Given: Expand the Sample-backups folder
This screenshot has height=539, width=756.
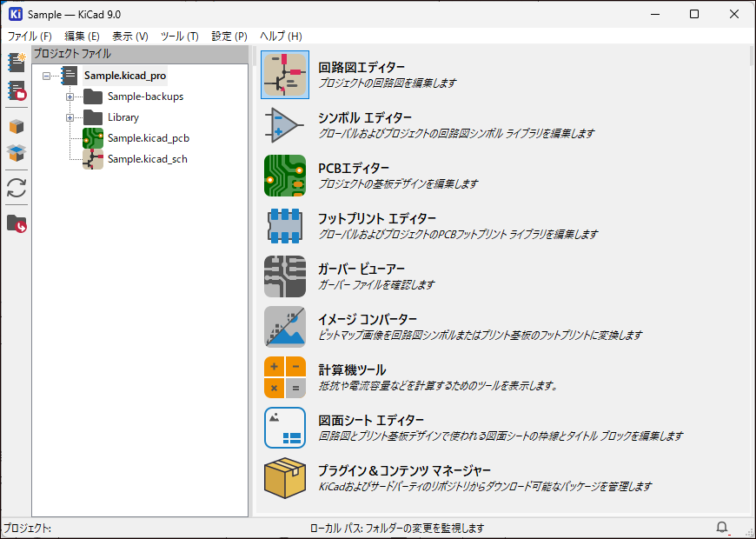Looking at the screenshot, I should 70,96.
